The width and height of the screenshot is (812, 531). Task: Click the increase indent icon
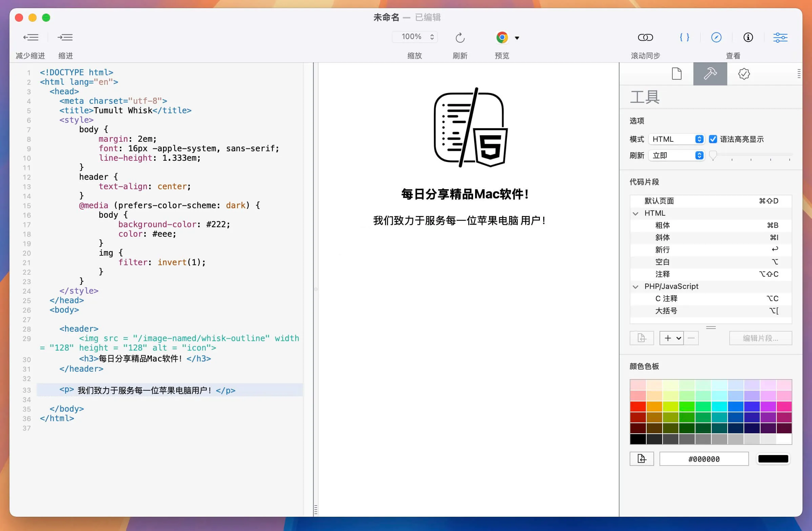tap(65, 37)
